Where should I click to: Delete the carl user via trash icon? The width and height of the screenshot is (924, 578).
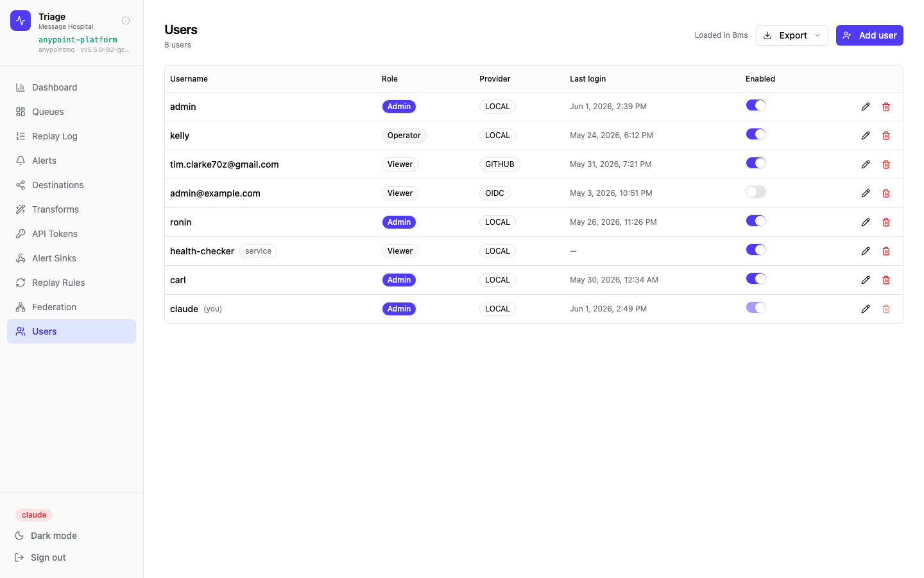(x=886, y=280)
